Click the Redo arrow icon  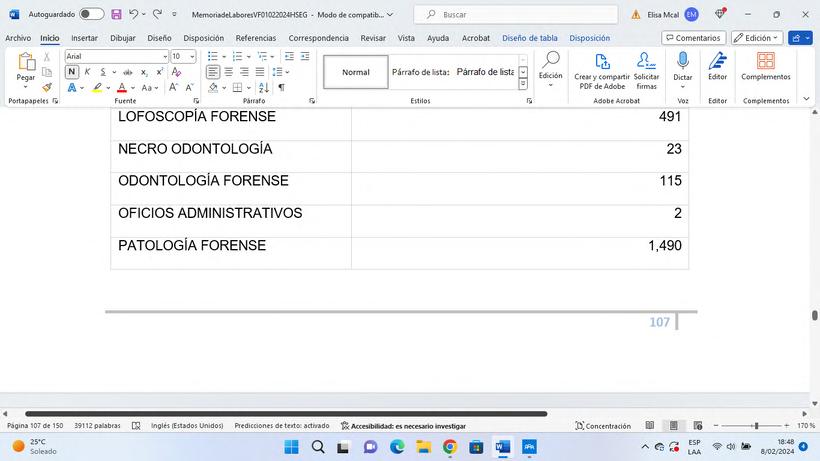pos(157,14)
